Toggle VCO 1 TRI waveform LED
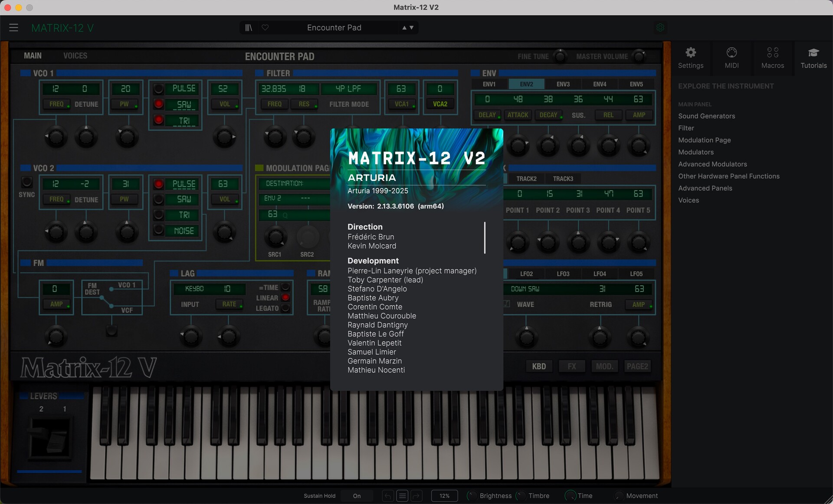Image resolution: width=833 pixels, height=504 pixels. pyautogui.click(x=159, y=120)
